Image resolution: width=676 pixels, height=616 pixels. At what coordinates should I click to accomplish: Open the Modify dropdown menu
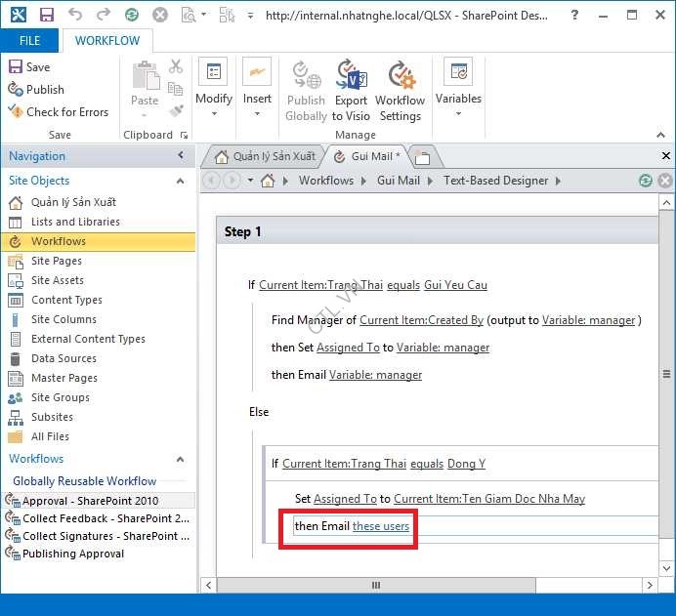coord(214,90)
